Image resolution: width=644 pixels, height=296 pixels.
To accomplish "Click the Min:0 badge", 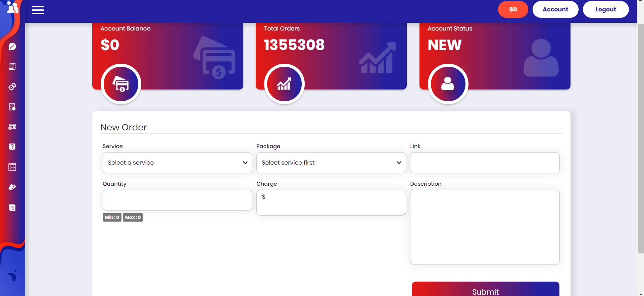I will pos(112,217).
